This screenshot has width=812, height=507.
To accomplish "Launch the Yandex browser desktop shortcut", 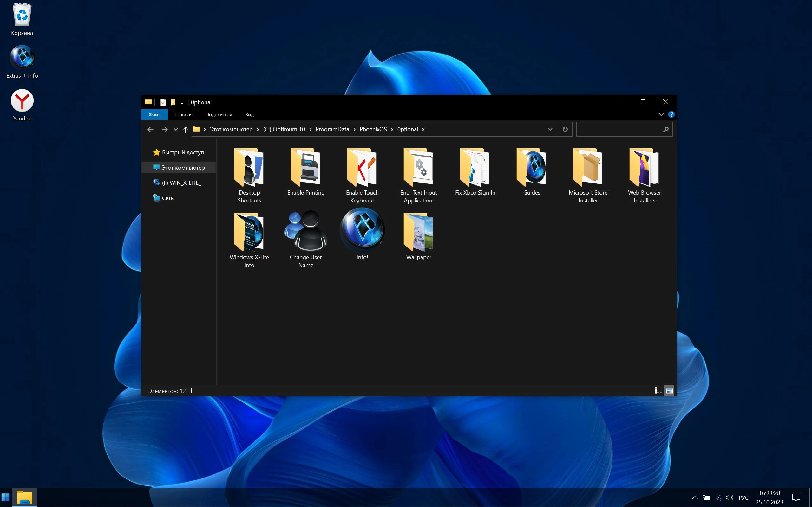I will point(22,100).
